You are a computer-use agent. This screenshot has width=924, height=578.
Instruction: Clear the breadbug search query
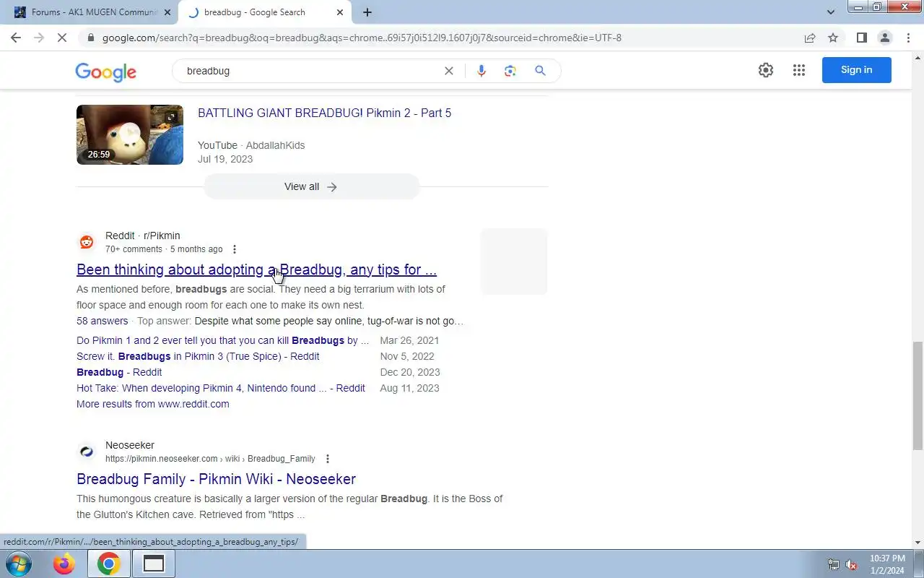(x=449, y=71)
